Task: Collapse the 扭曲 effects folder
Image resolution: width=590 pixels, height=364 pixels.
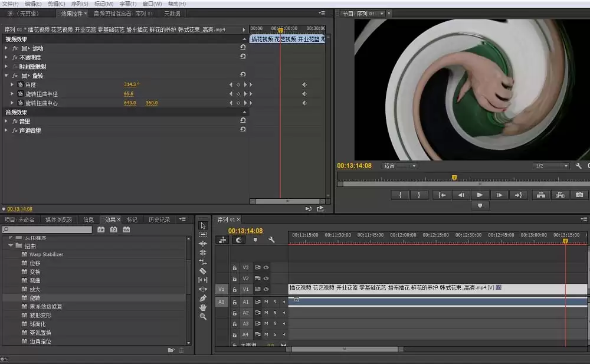Action: coord(11,245)
